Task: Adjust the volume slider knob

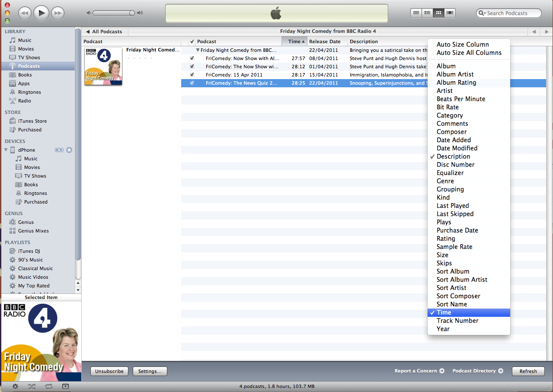Action: pyautogui.click(x=132, y=13)
